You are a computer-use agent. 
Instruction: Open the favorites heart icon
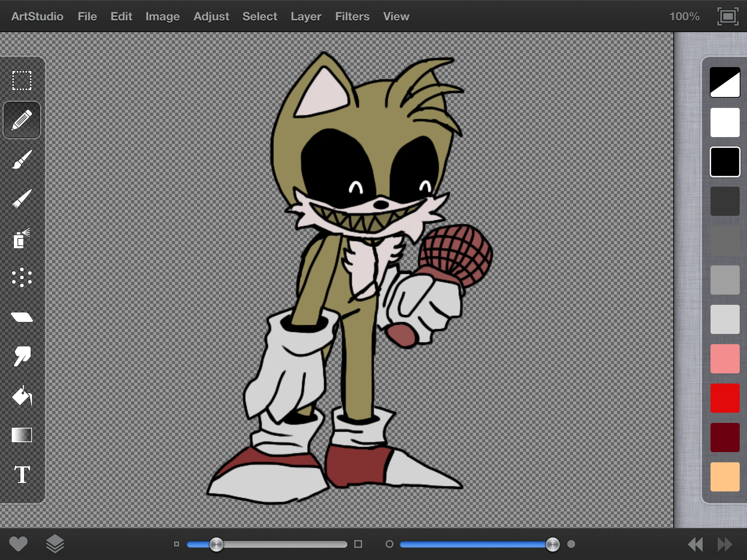18,544
